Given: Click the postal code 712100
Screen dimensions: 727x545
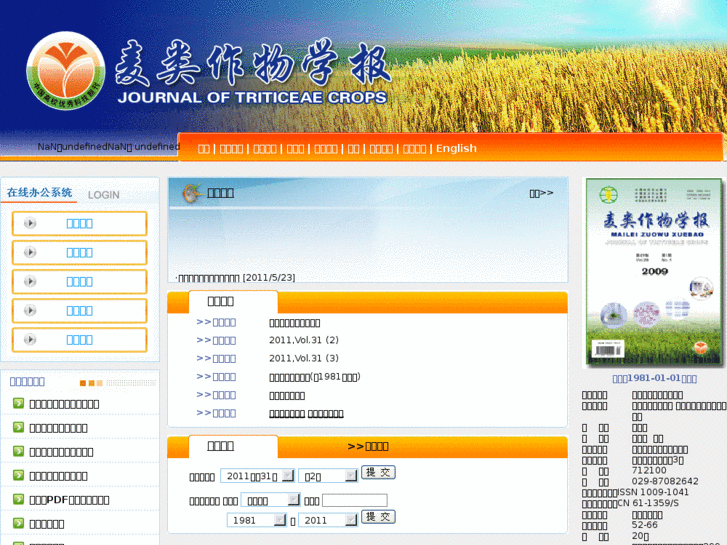Looking at the screenshot, I should 649,470.
